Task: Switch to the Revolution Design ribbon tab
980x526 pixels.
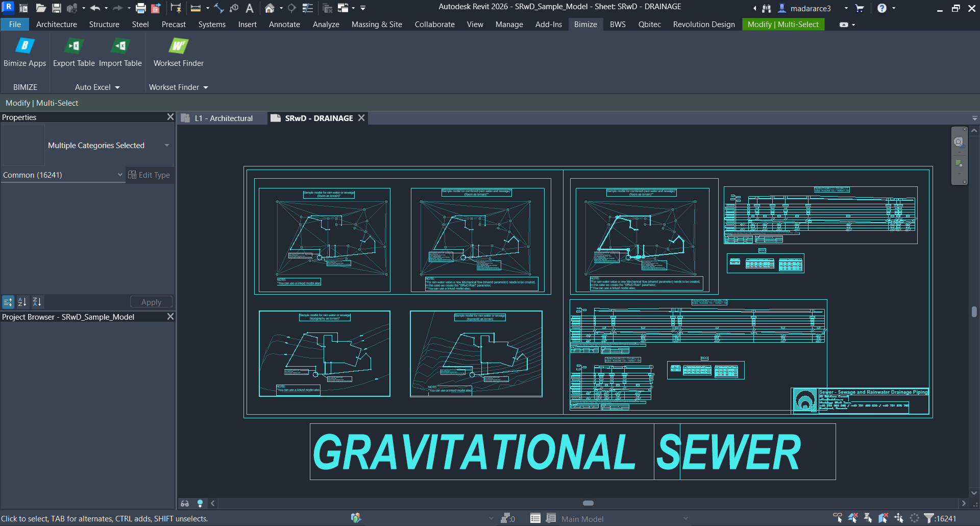Action: click(x=704, y=25)
